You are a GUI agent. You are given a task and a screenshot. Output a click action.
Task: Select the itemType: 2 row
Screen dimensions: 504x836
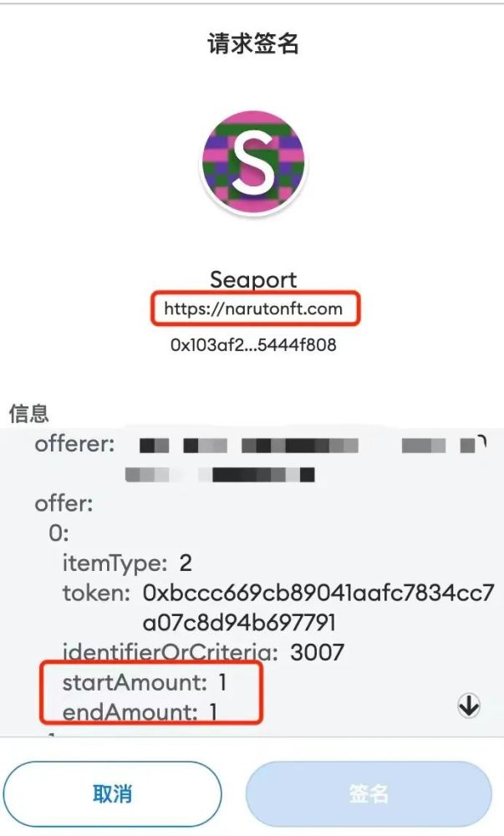click(127, 563)
